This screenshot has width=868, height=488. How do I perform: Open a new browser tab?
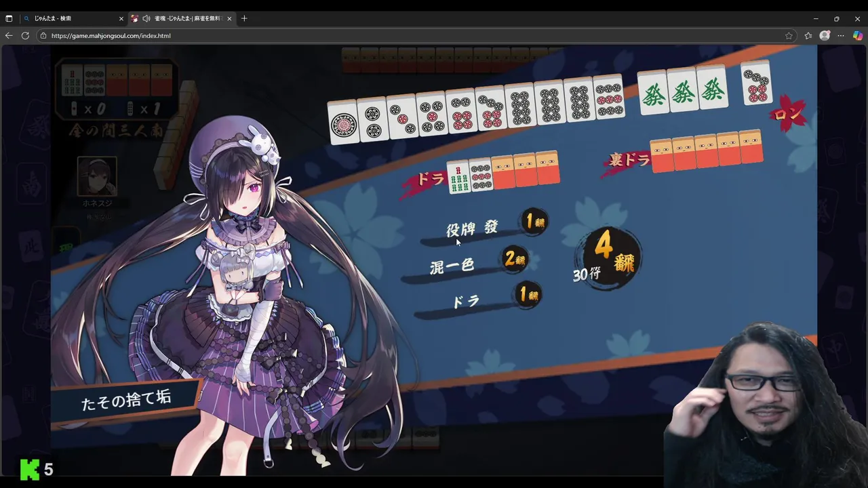[x=244, y=18]
